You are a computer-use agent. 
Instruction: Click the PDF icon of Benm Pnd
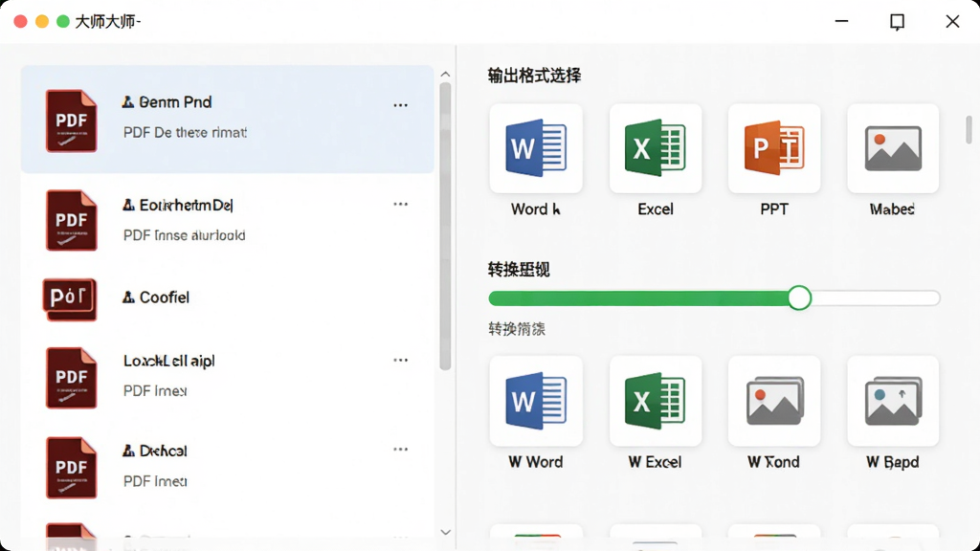click(x=71, y=121)
